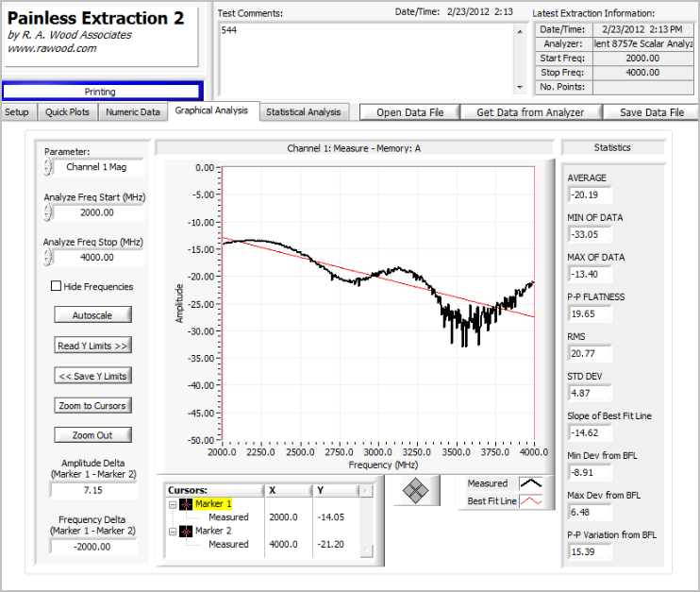Click the Zoom to Cursors button
700x592 pixels.
coord(92,406)
